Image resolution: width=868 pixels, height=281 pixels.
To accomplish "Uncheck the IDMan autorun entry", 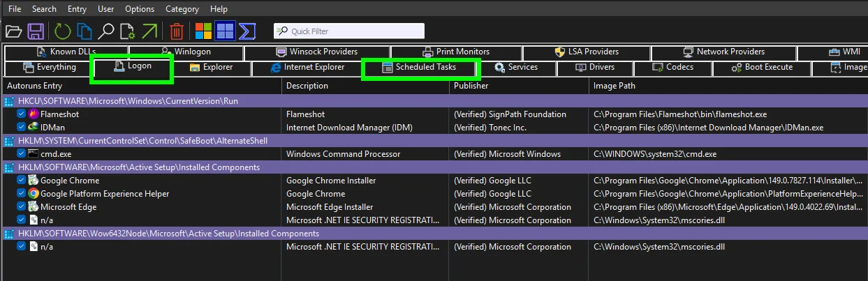I will click(21, 128).
